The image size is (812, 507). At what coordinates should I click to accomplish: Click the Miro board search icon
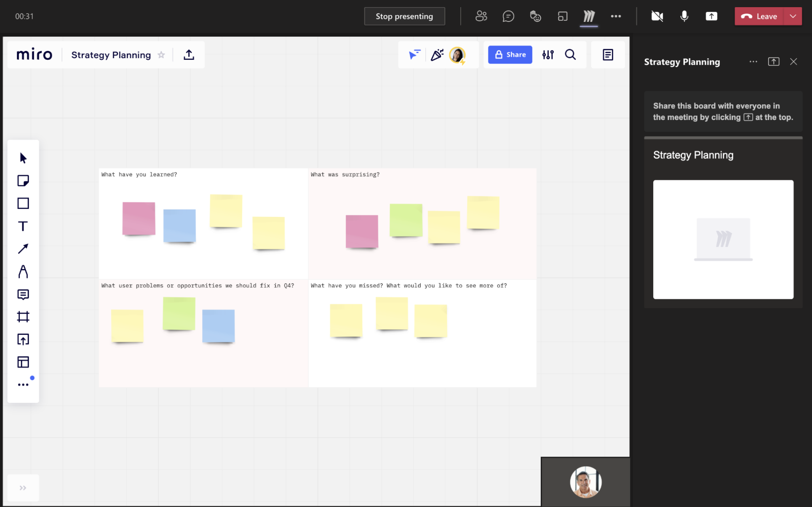point(570,55)
